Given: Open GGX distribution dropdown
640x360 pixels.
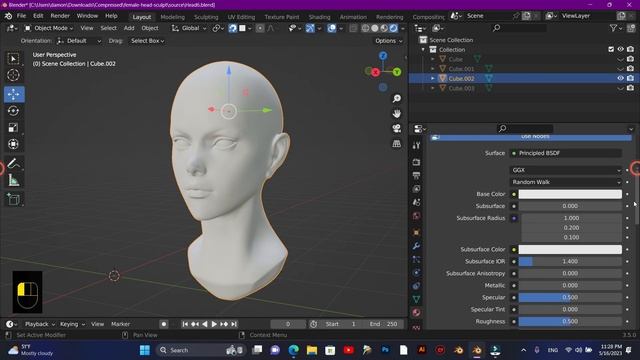Looking at the screenshot, I should [x=566, y=170].
